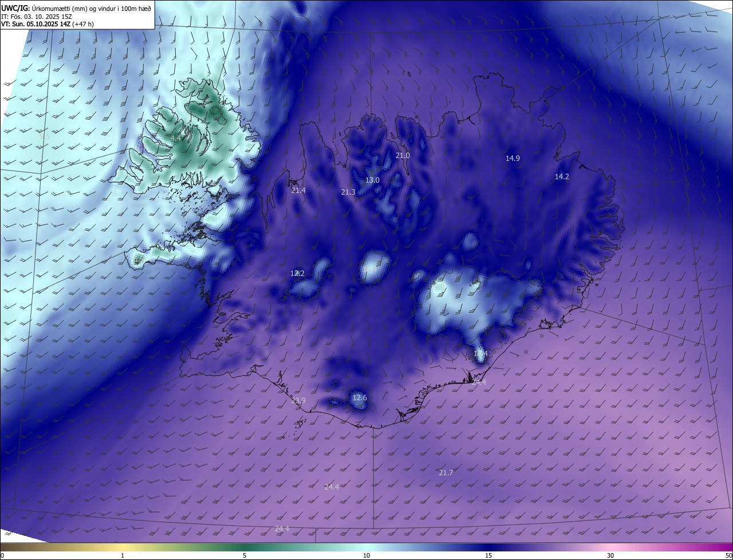The image size is (733, 560).
Task: Click the 4.4 value over the Westfjords
Action: point(176,139)
